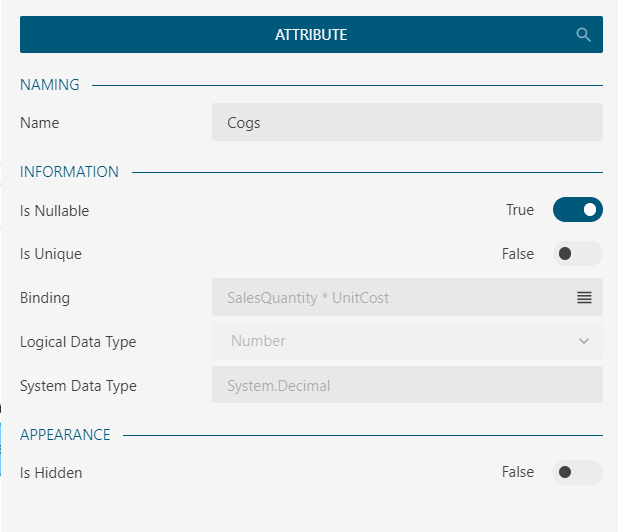Expand the Logical Data Type chevron
The width and height of the screenshot is (618, 532).
[584, 341]
